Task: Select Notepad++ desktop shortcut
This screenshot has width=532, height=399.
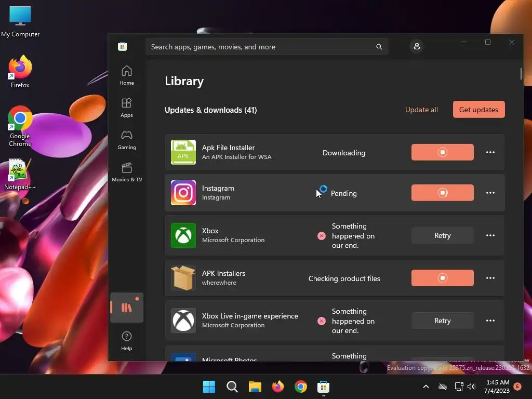Action: tap(20, 174)
